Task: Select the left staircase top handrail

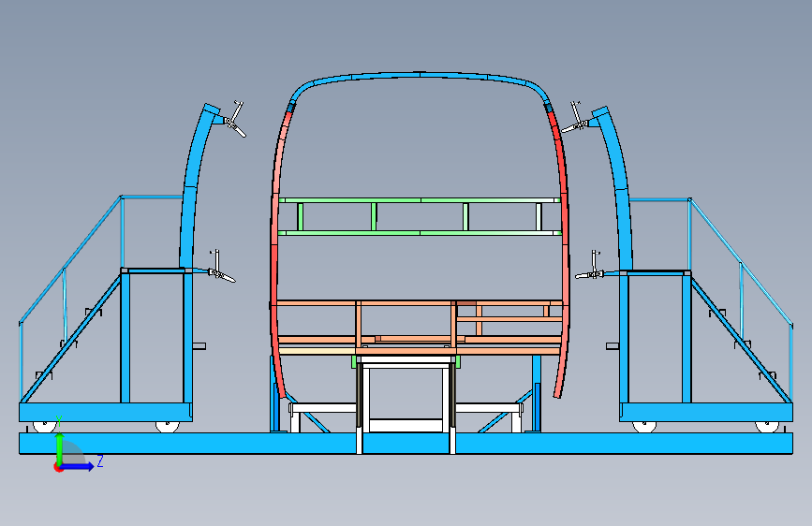Action: [70, 260]
